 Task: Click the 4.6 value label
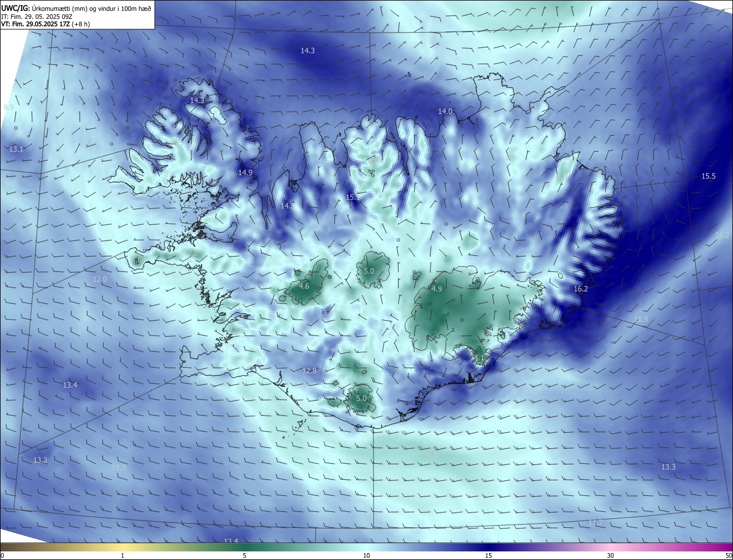304,286
